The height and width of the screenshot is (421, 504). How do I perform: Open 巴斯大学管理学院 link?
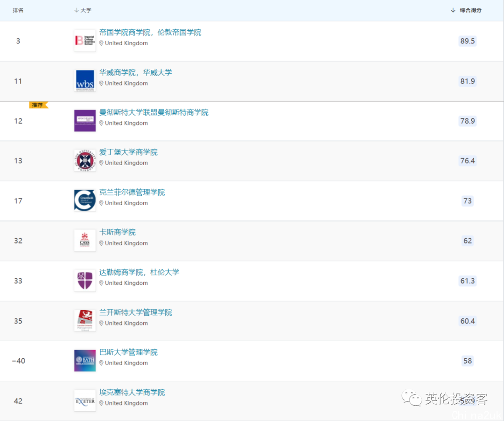click(x=128, y=352)
